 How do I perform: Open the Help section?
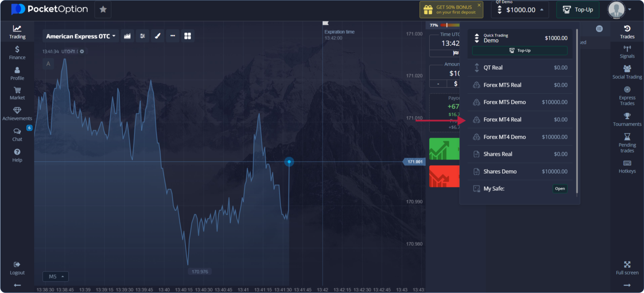(x=17, y=156)
